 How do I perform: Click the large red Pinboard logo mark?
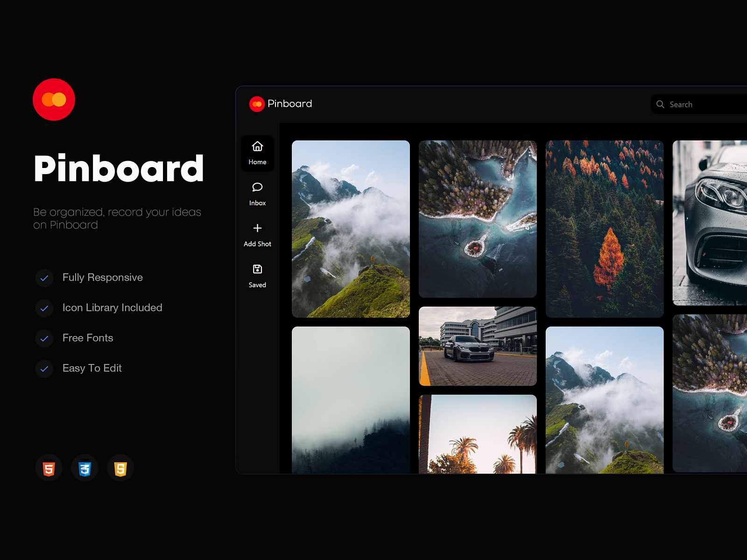coord(54,100)
